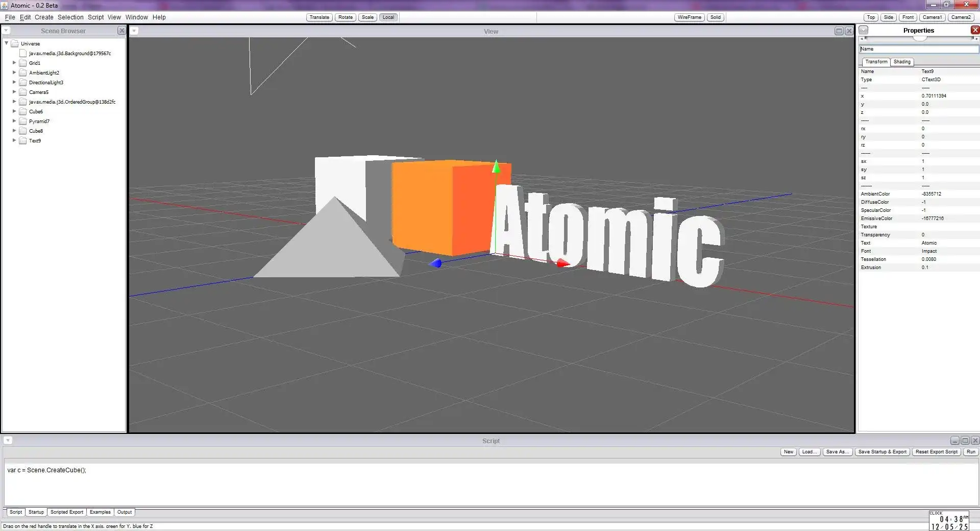
Task: Open the Examples tab
Action: point(100,512)
